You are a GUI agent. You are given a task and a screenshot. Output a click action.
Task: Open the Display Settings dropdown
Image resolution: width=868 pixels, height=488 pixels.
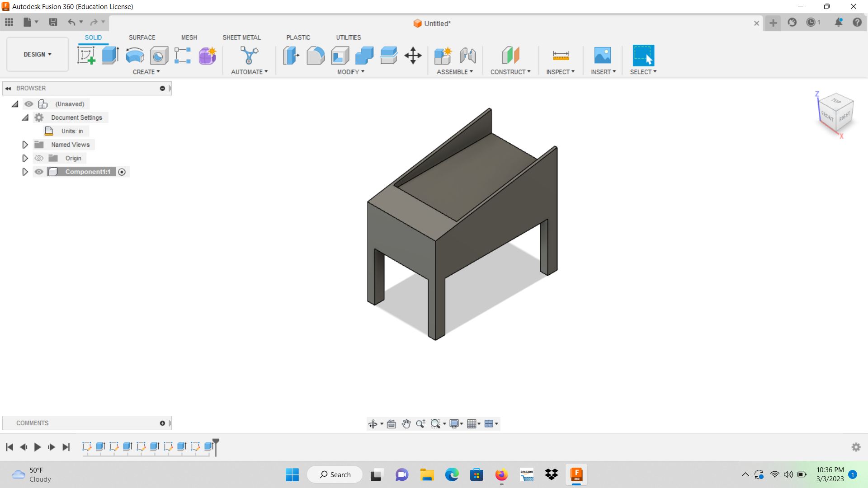[x=456, y=424]
